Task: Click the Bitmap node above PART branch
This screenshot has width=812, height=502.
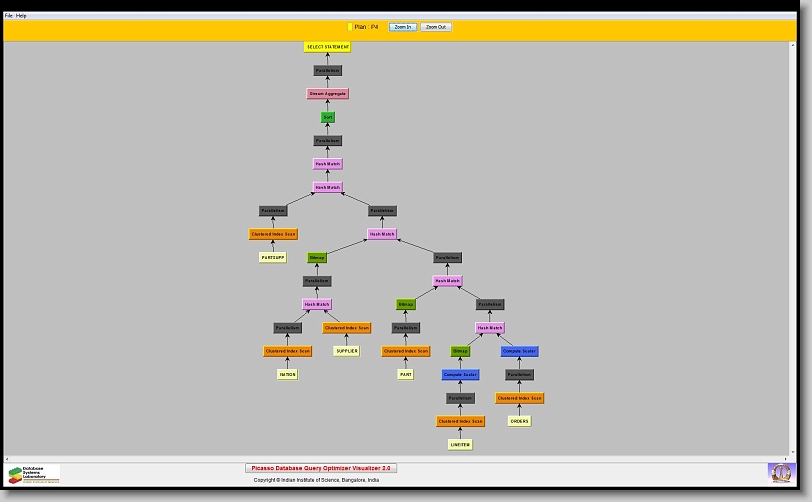Action: tap(405, 304)
